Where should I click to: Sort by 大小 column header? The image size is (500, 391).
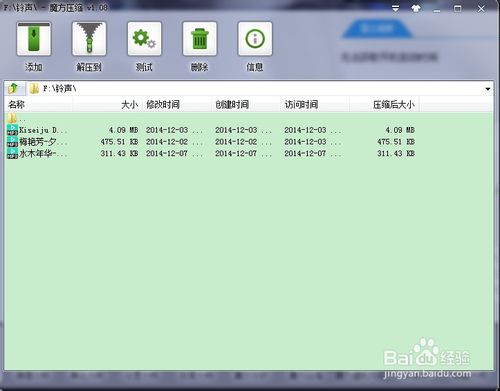tap(107, 105)
